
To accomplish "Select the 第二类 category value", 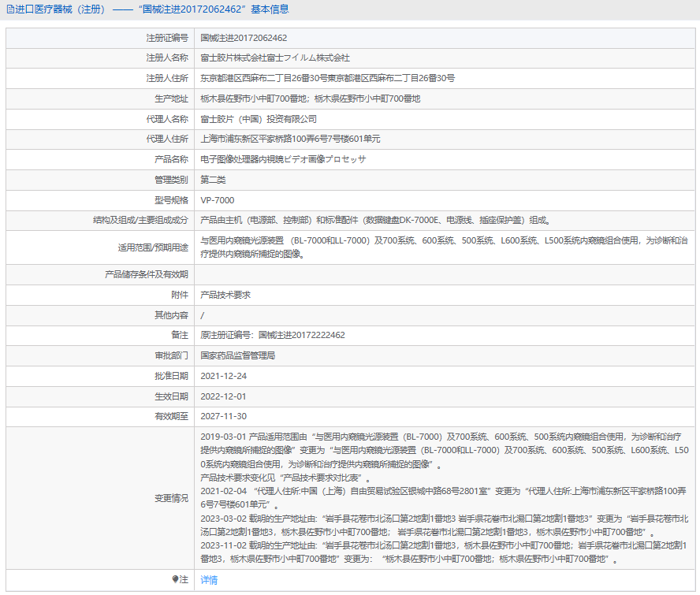I will [x=213, y=180].
